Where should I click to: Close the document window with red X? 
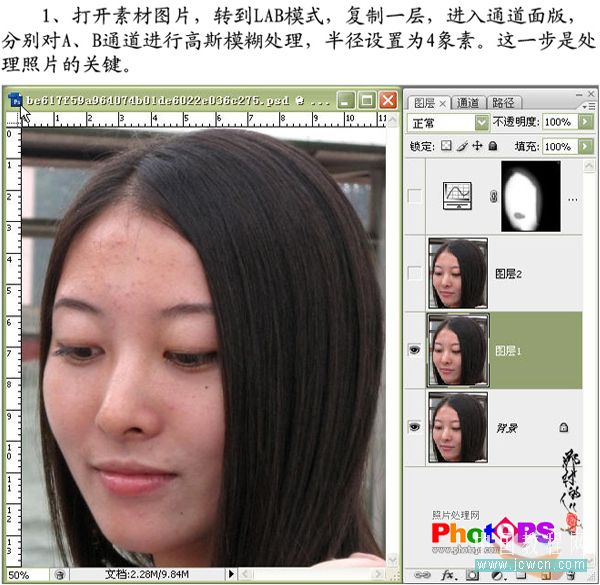388,101
